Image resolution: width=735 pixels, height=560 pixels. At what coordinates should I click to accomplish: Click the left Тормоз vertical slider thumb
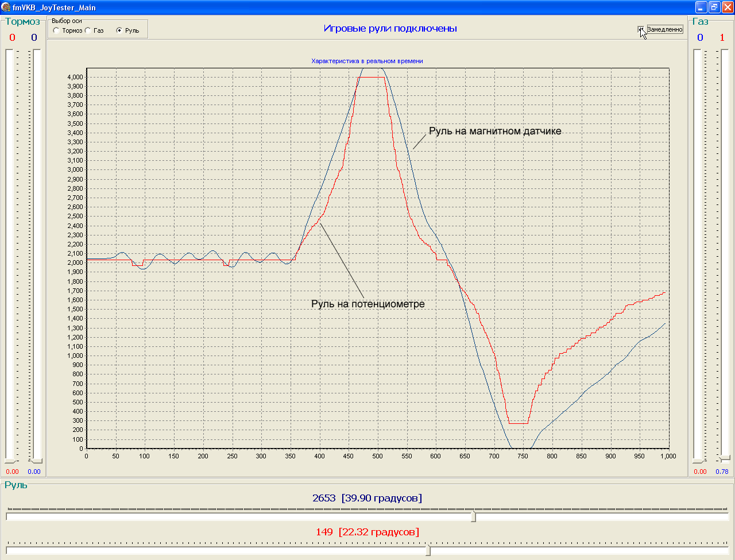pyautogui.click(x=10, y=460)
